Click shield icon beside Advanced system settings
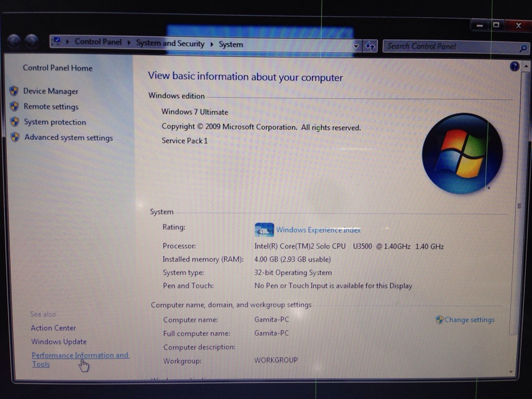Image resolution: width=532 pixels, height=399 pixels. click(15, 137)
